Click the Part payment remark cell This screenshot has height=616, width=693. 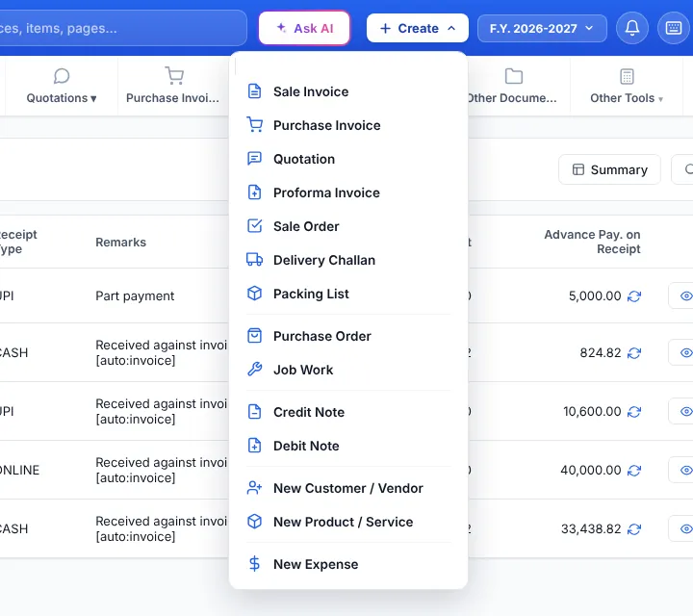(x=135, y=295)
